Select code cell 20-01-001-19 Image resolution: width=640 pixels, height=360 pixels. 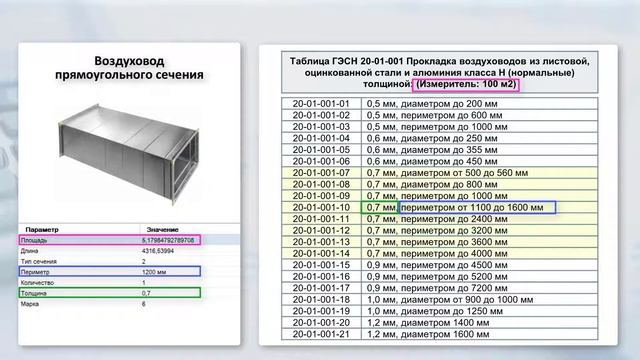point(321,311)
